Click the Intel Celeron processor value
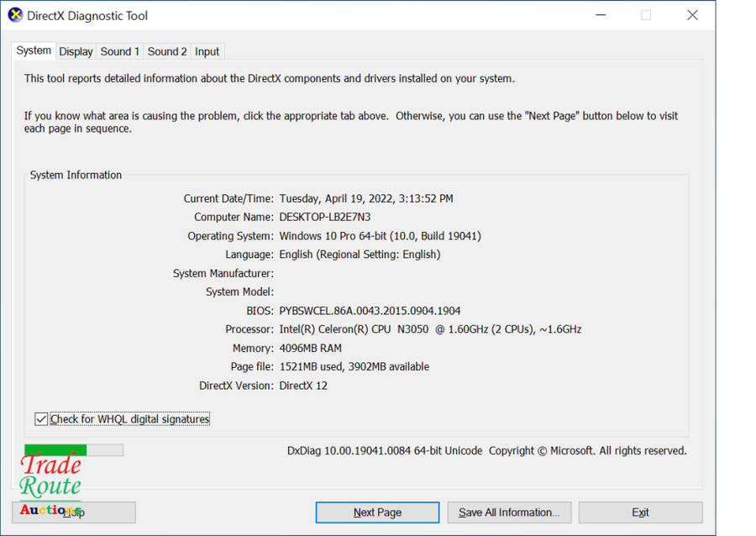Screen dimensions: 756x536 pyautogui.click(x=430, y=329)
